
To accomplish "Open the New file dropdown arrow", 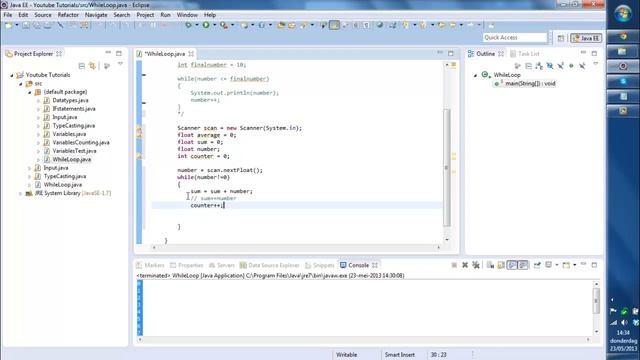I will click(17, 25).
